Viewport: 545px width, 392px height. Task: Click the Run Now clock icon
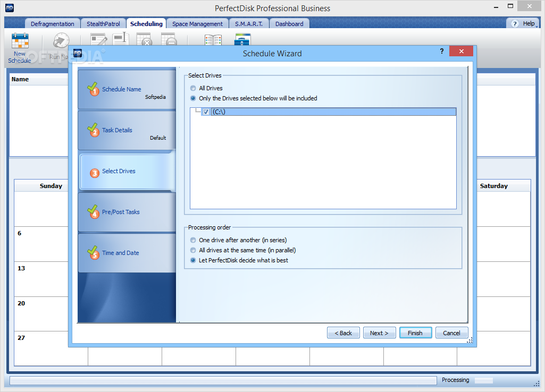61,40
